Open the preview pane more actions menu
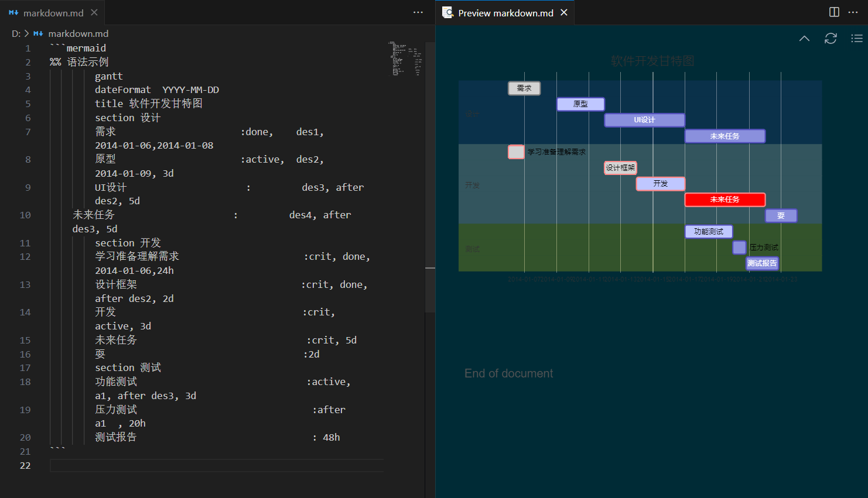This screenshot has height=498, width=868. pyautogui.click(x=853, y=12)
